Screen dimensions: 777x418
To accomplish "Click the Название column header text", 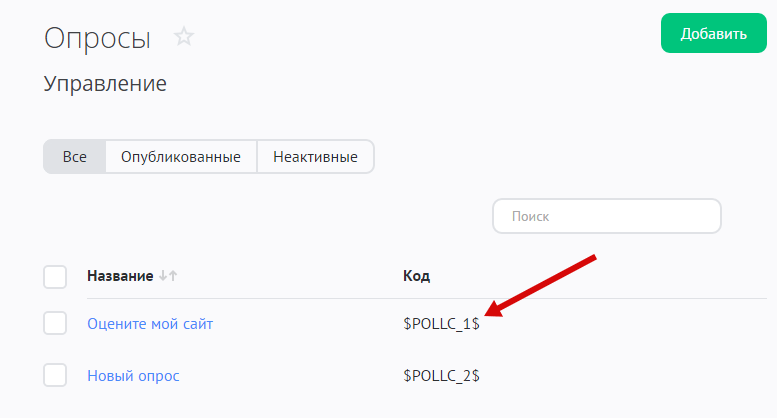I will [x=120, y=276].
